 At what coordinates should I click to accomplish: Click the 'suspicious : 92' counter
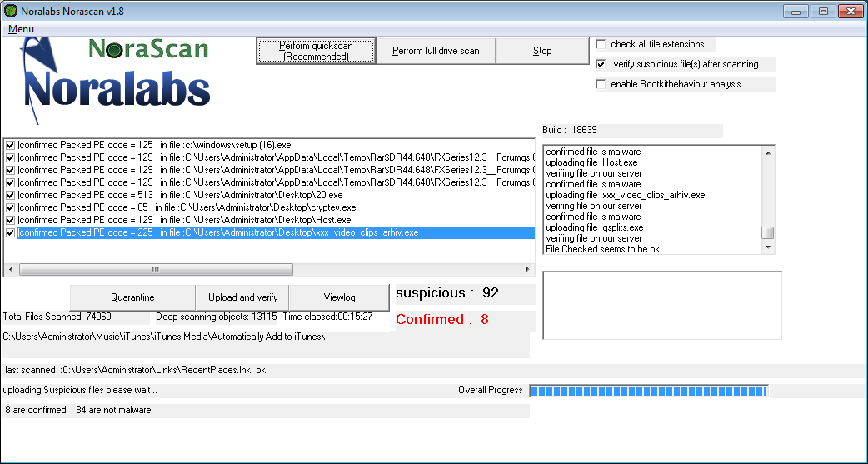coord(447,293)
